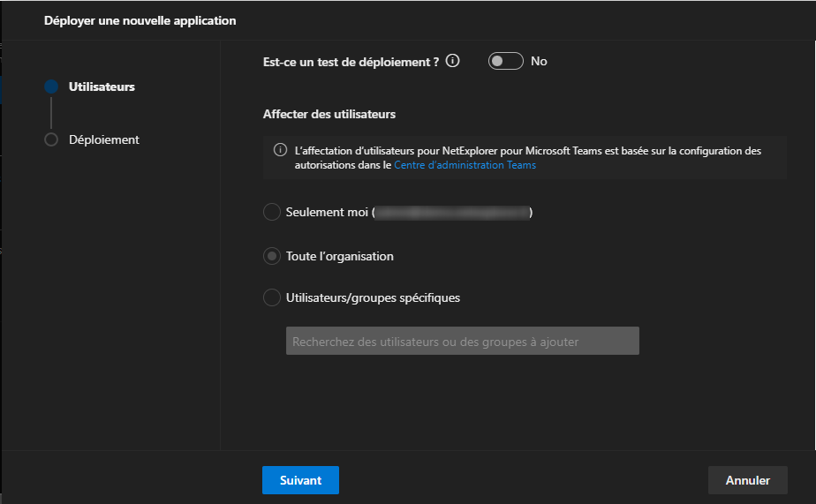Focus the search field for users or groups
Image resolution: width=816 pixels, height=504 pixels.
(462, 341)
